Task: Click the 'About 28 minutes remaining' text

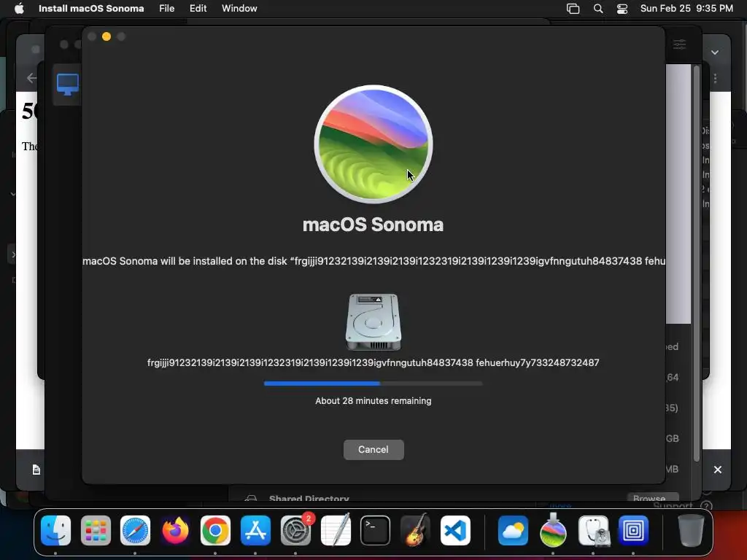Action: [373, 401]
